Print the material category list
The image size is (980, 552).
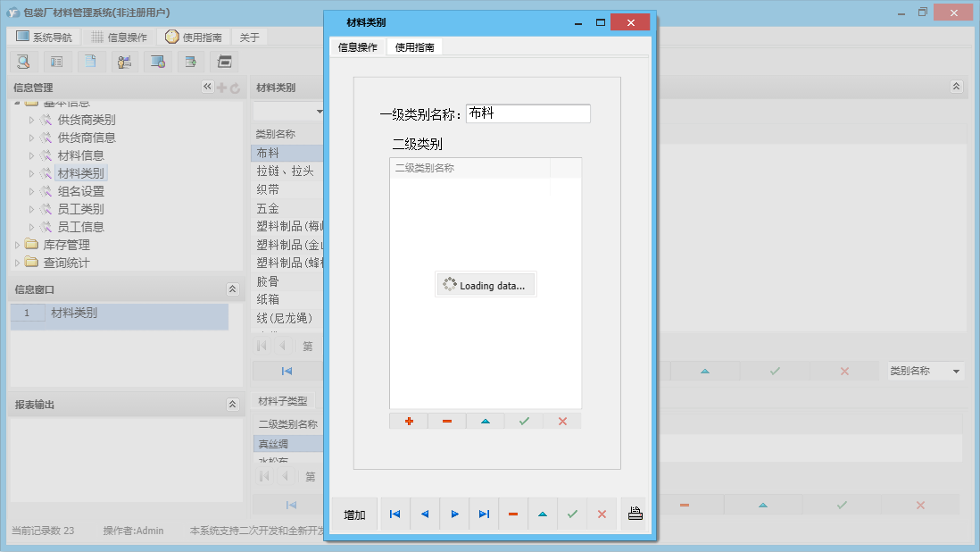[634, 514]
